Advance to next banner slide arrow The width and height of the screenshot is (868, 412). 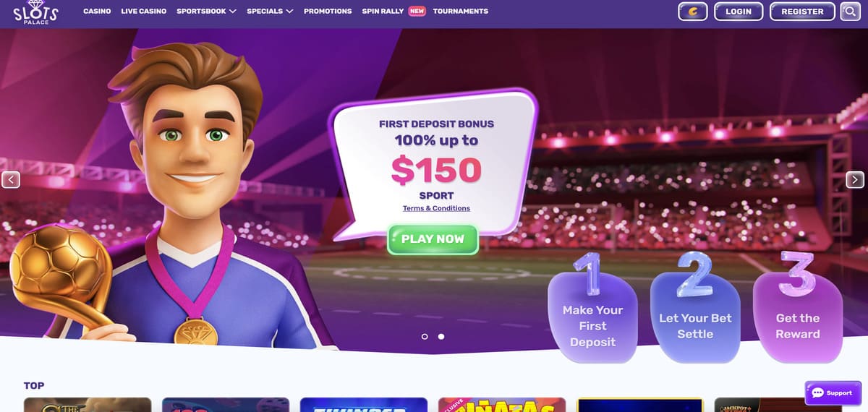(855, 180)
